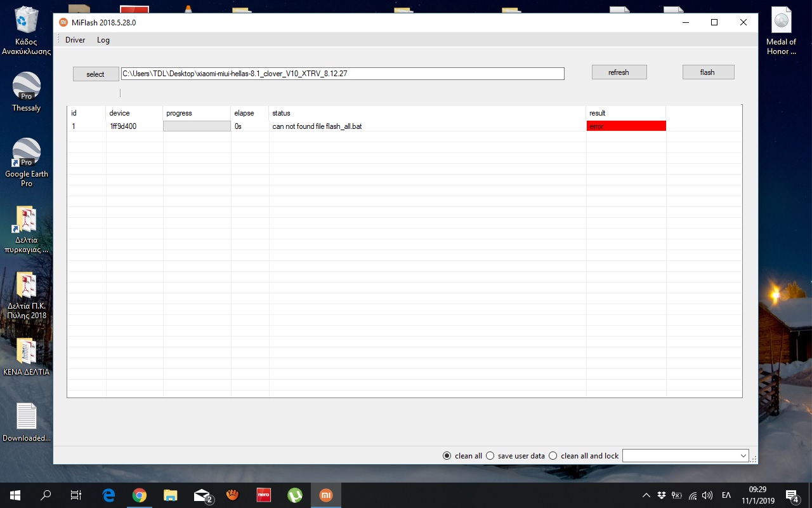
Task: Click the flash button
Action: tap(708, 72)
